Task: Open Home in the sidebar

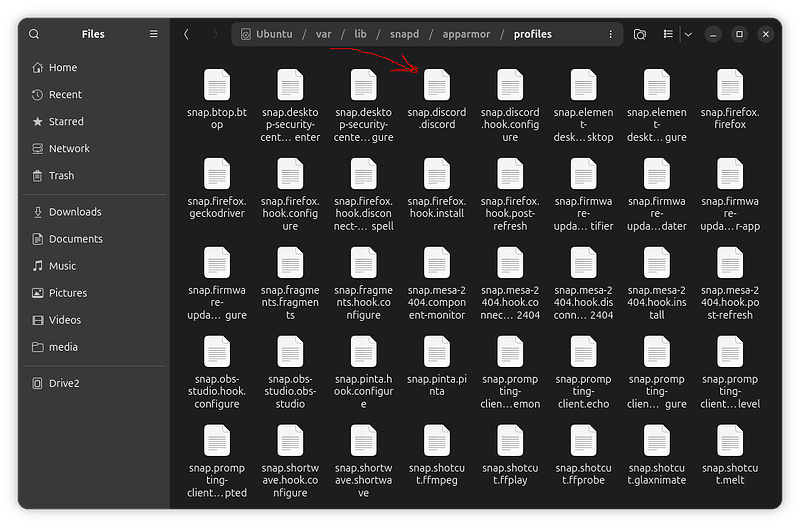Action: point(62,67)
